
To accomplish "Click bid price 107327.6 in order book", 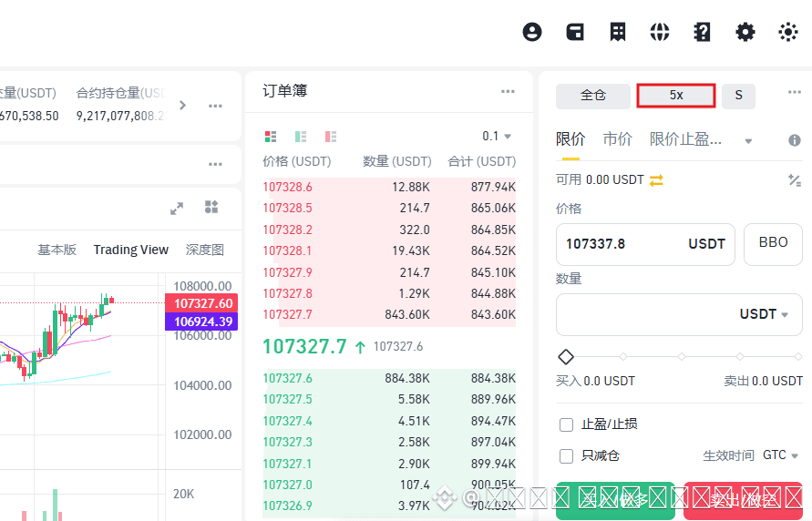I will point(287,378).
